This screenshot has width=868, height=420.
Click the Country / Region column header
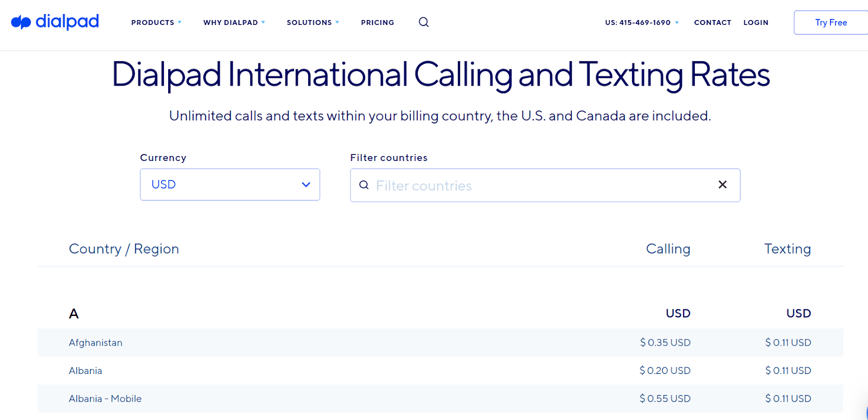point(124,249)
